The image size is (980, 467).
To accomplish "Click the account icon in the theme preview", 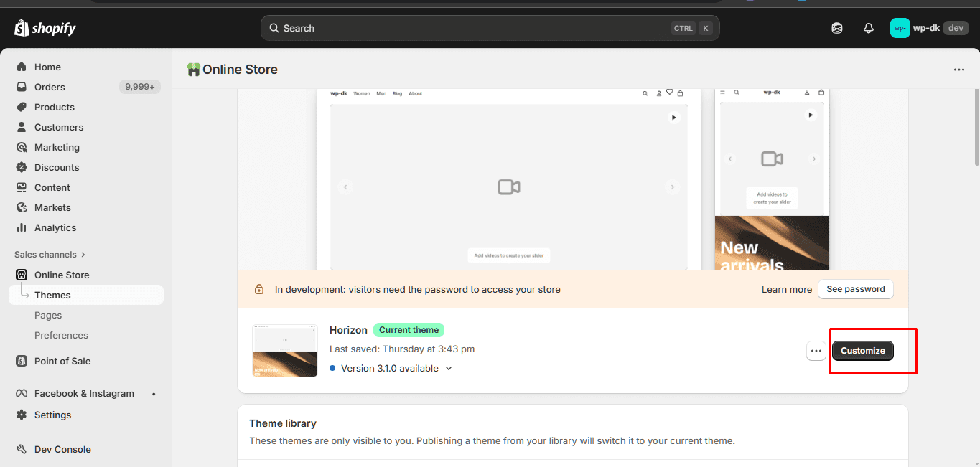I will point(658,93).
